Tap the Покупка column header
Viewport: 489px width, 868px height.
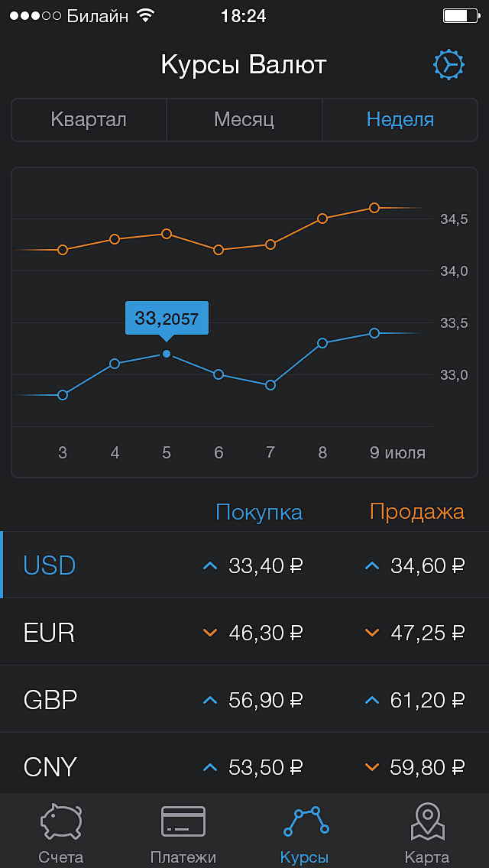tap(259, 512)
